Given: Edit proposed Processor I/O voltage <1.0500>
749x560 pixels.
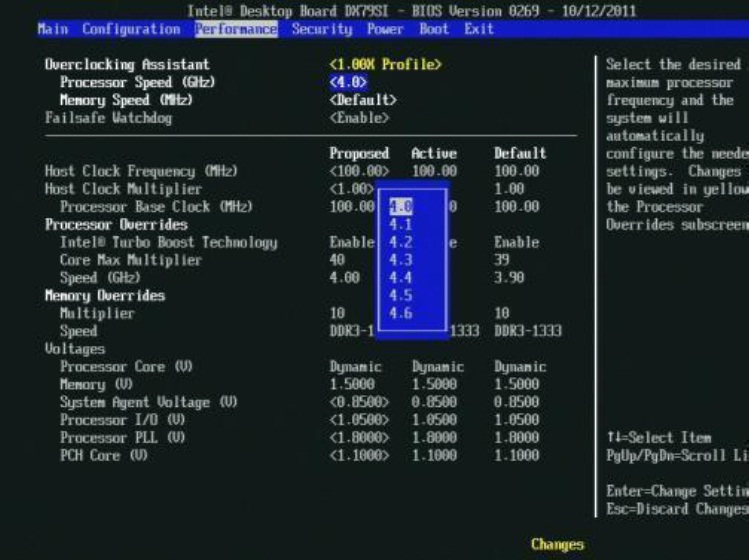Looking at the screenshot, I should coord(359,420).
